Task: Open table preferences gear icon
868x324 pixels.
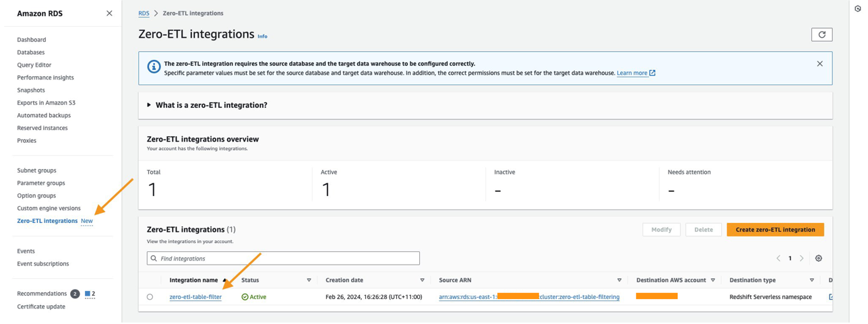Action: pos(819,259)
